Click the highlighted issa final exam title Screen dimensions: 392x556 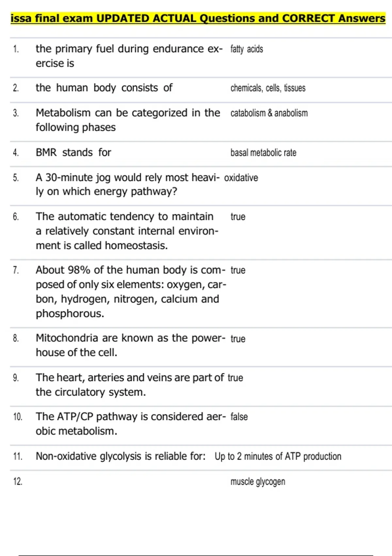click(x=198, y=18)
